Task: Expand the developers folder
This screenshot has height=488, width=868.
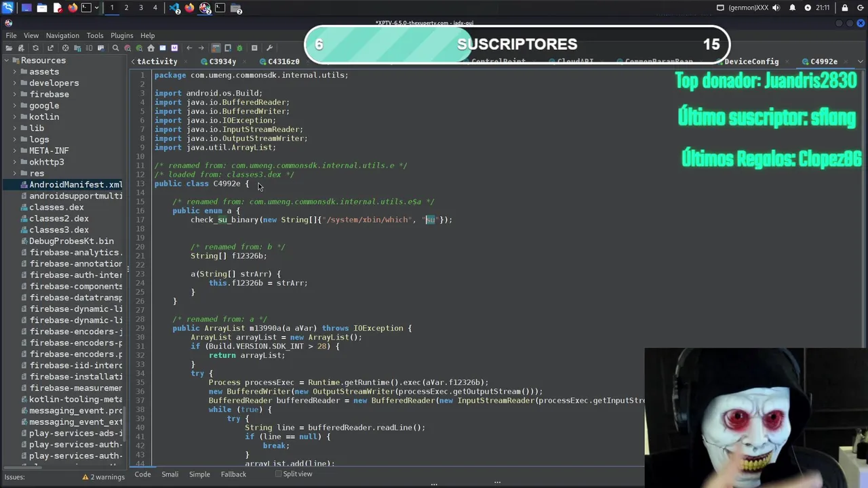Action: tap(15, 83)
